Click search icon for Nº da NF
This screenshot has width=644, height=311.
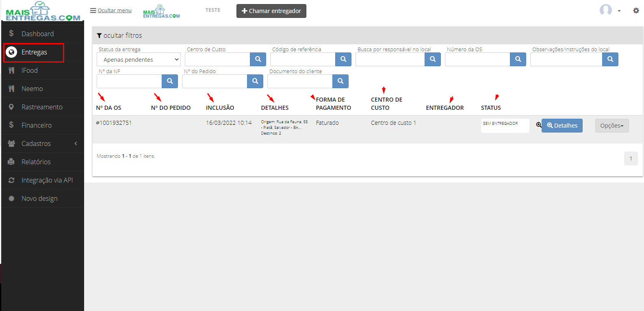point(170,81)
